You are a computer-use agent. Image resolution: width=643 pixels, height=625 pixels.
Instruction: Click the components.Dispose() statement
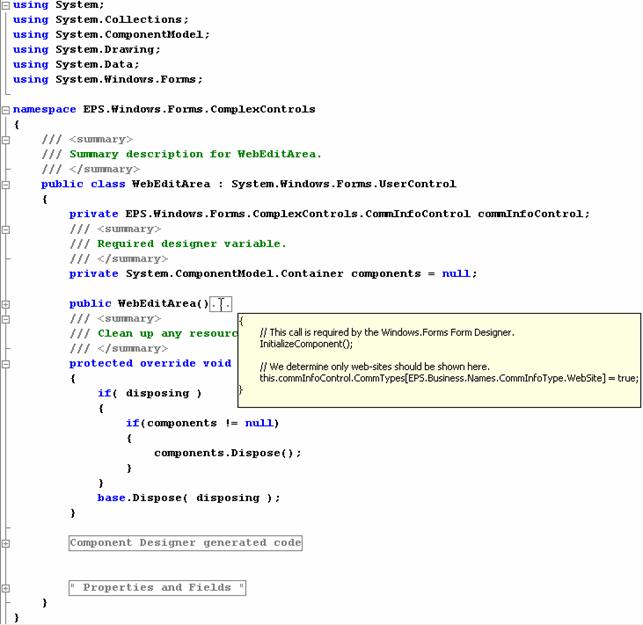point(227,453)
